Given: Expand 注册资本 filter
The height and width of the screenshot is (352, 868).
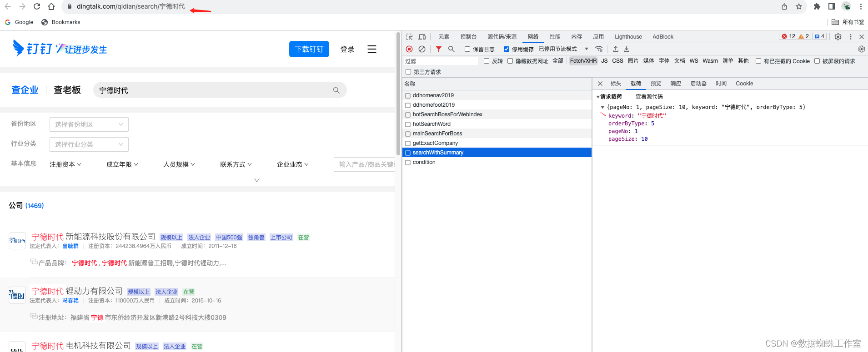Looking at the screenshot, I should (x=65, y=164).
